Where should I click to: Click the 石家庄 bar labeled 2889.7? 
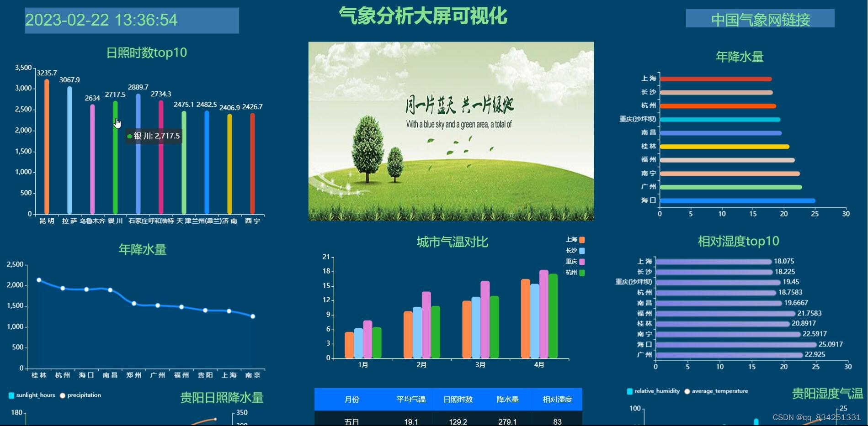(138, 153)
